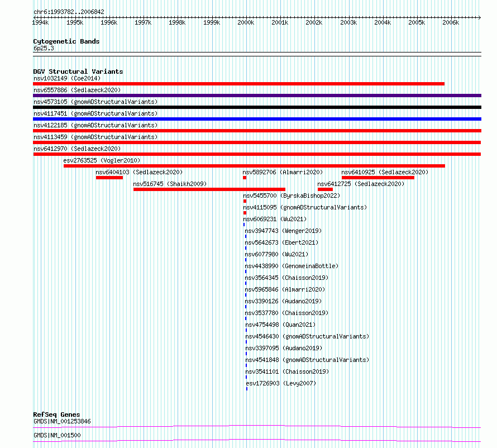The width and height of the screenshot is (497, 448).
Task: Open nsv3541101 (Chaisson2019) label
Action: [287, 371]
